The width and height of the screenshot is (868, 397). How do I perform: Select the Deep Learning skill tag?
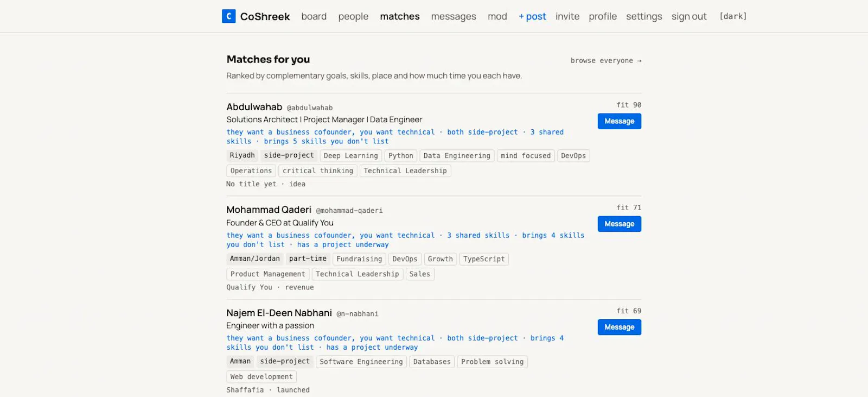pos(350,156)
